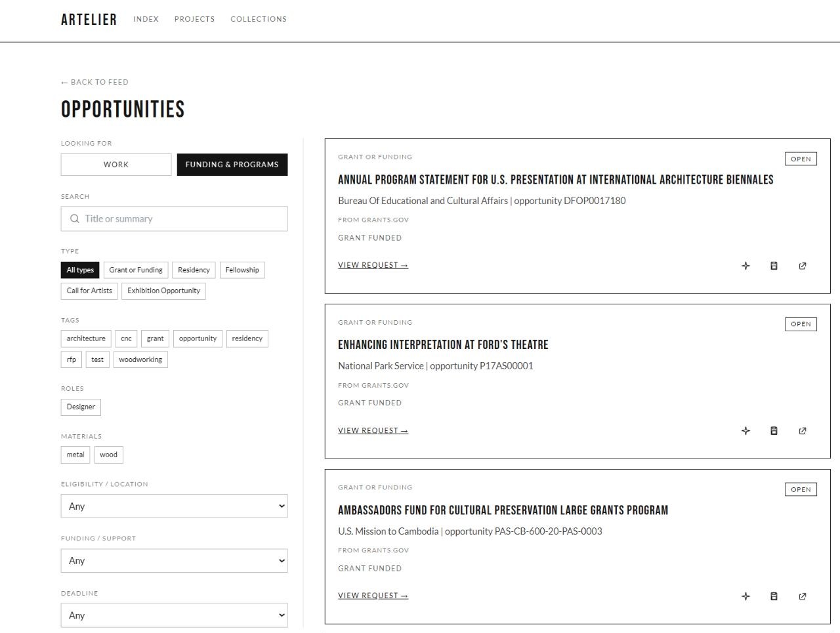
Task: Focus the Title or summary search field
Action: (x=174, y=219)
